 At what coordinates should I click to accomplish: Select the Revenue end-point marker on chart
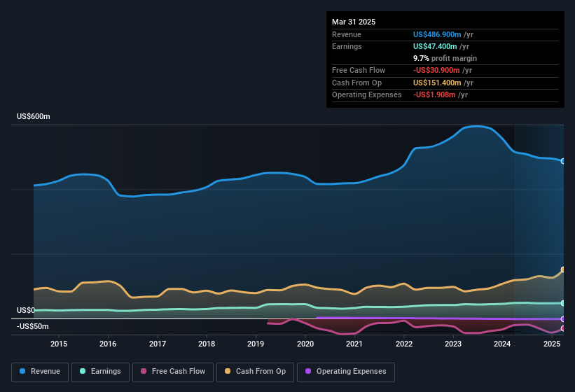click(x=563, y=161)
